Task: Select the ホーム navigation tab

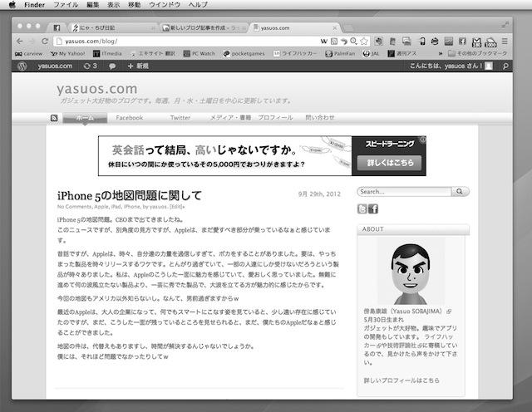Action: (85, 118)
